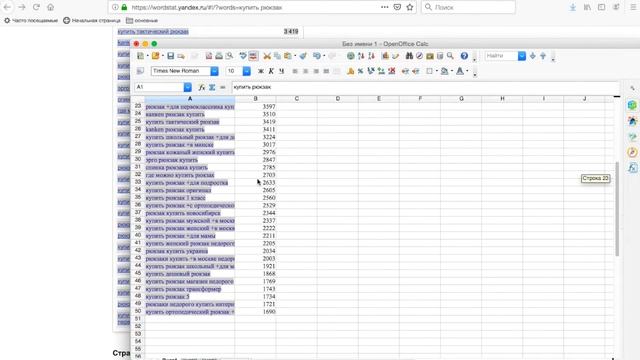This screenshot has height=360, width=640.
Task: Open the font size 10 dropdown
Action: click(x=247, y=71)
